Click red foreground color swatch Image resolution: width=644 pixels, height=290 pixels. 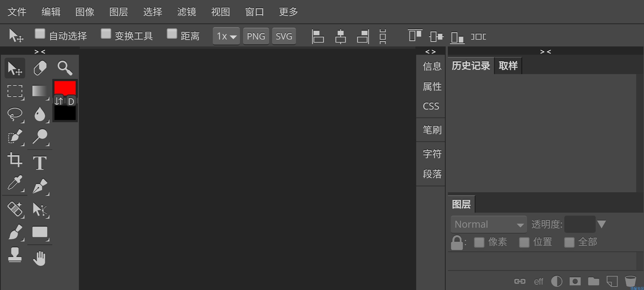click(65, 88)
